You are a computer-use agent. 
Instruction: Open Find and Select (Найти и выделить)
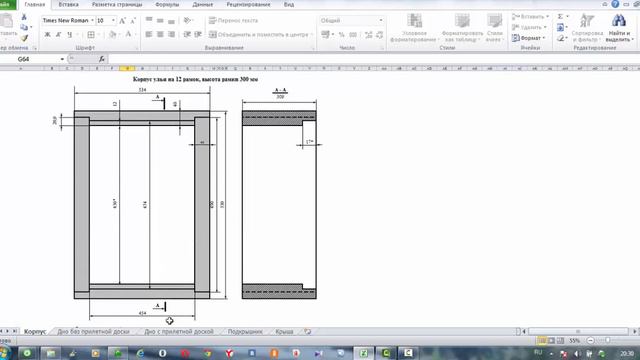pos(619,27)
